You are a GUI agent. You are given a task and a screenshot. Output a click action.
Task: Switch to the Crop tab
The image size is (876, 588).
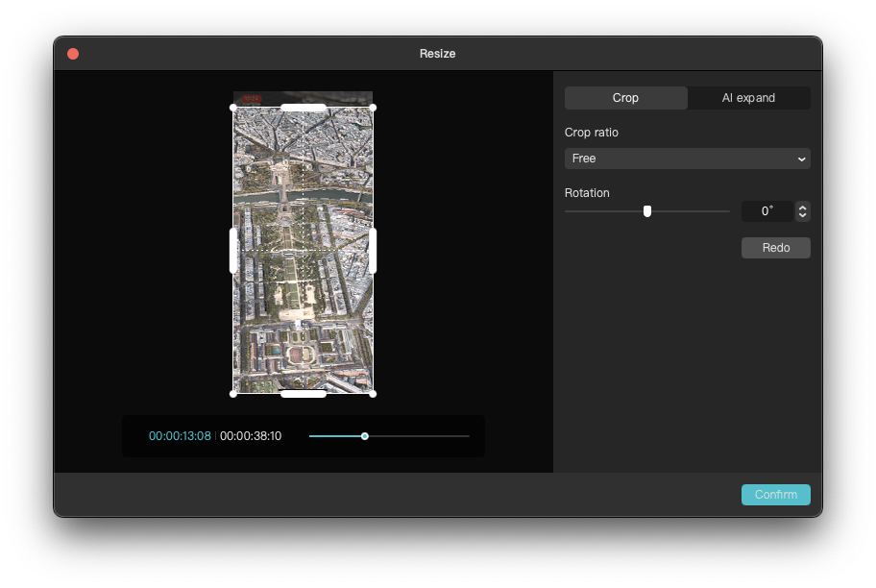click(625, 98)
